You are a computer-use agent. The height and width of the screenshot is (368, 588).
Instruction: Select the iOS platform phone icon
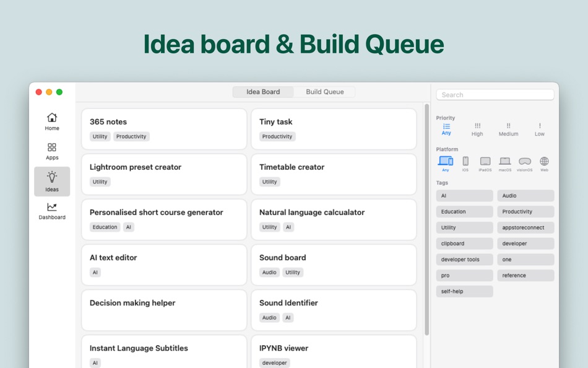point(465,162)
